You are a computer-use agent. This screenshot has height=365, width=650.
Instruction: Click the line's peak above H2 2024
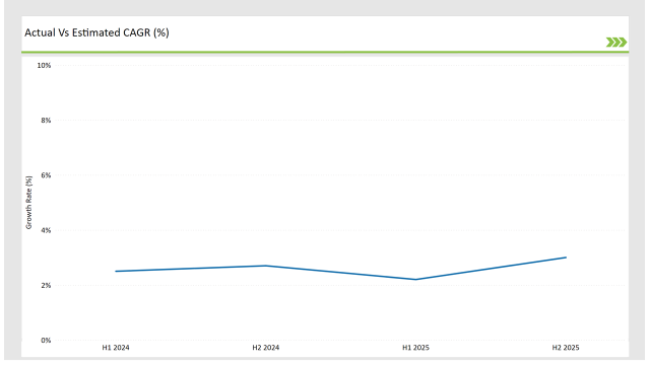coord(266,266)
